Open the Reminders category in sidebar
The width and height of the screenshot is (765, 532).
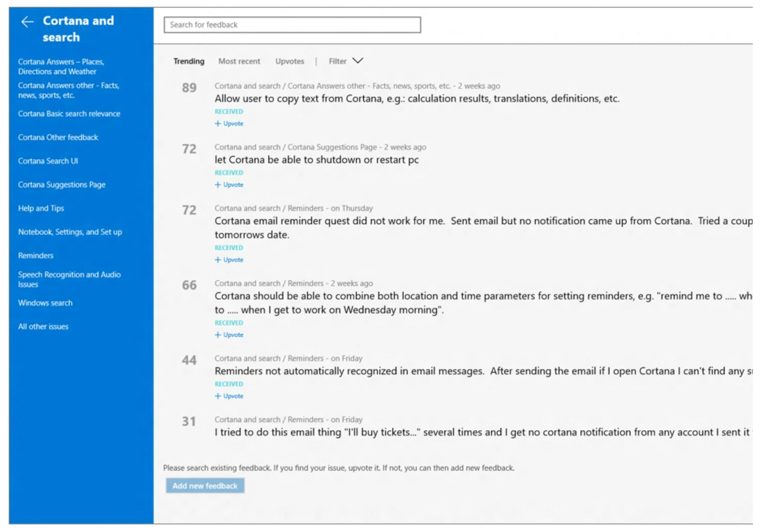click(36, 256)
